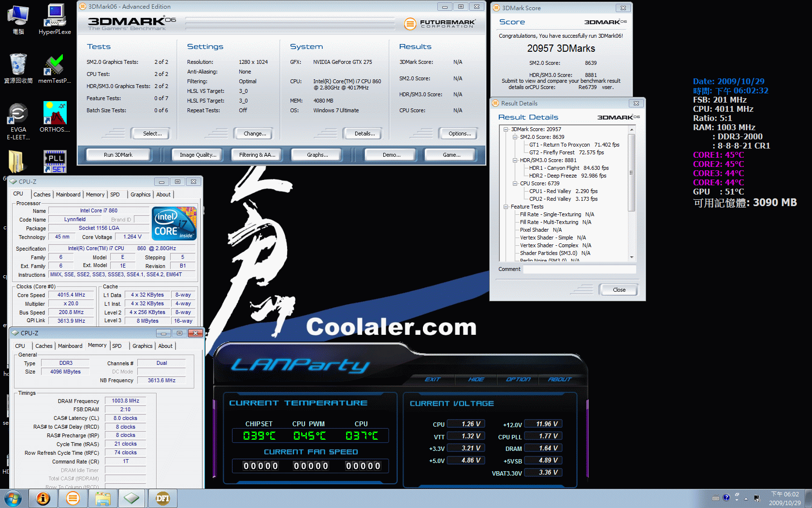The height and width of the screenshot is (508, 812).
Task: Switch to CPU-Z chip taskbar icon
Action: pyautogui.click(x=132, y=498)
